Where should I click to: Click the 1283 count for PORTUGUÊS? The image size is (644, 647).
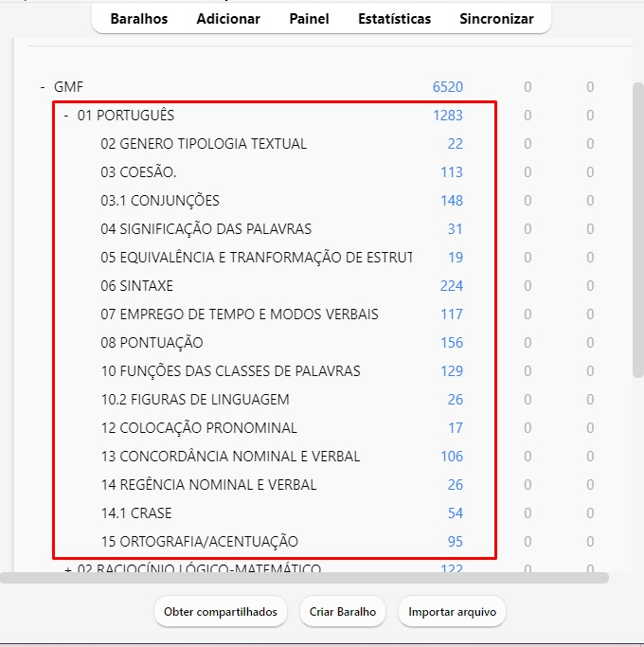coord(447,116)
